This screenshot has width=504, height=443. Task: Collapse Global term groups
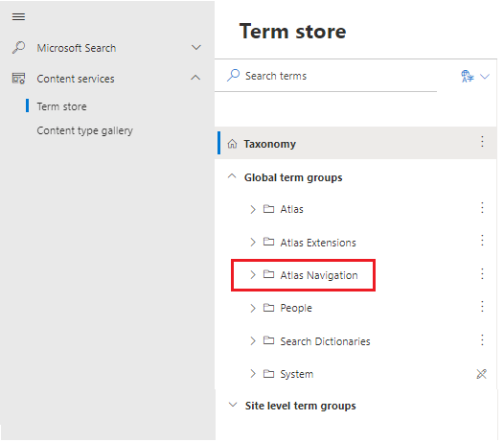(232, 176)
